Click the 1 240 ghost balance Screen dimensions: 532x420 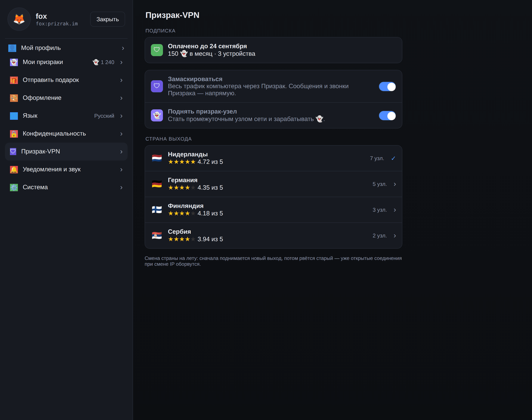[103, 62]
